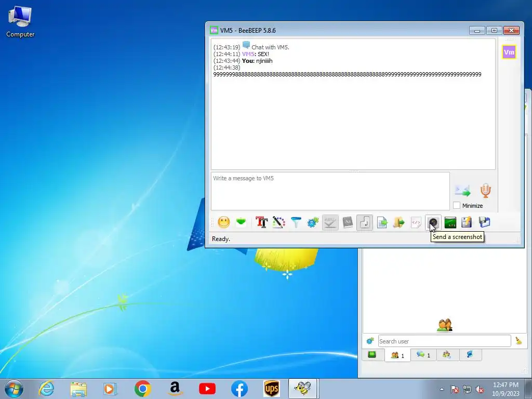Open the Windows Start orb
The width and height of the screenshot is (532, 399).
point(14,389)
